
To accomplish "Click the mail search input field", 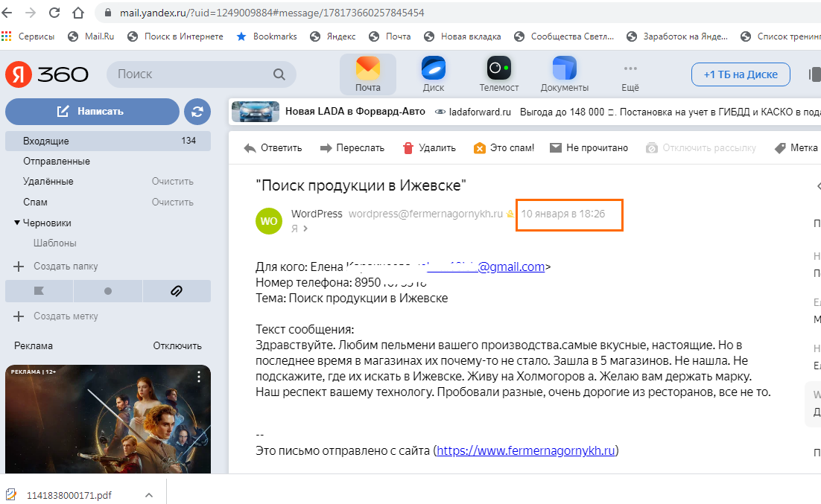I will [x=190, y=74].
